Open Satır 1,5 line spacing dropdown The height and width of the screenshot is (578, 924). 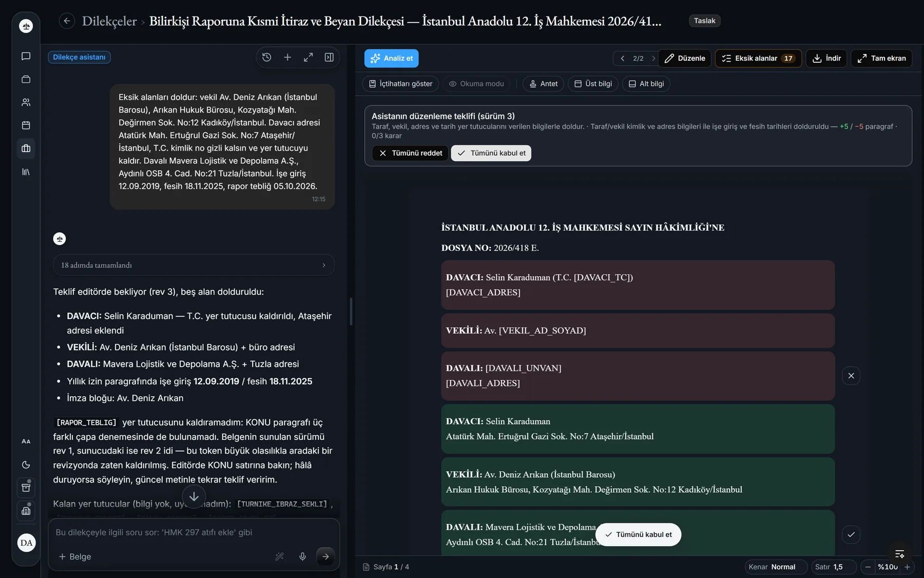(x=834, y=567)
